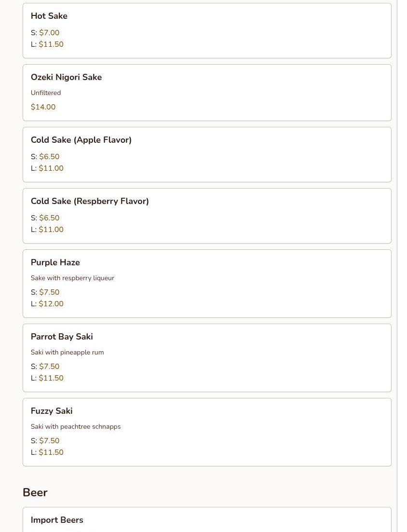Pick Fuzzy Saki large $11.50 price
Image resolution: width=407 pixels, height=532 pixels.
51,452
